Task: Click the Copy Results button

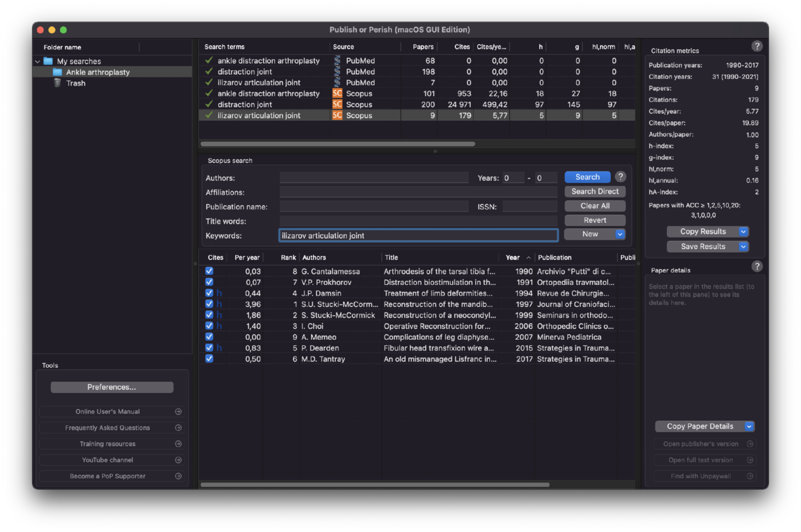Action: tap(703, 232)
